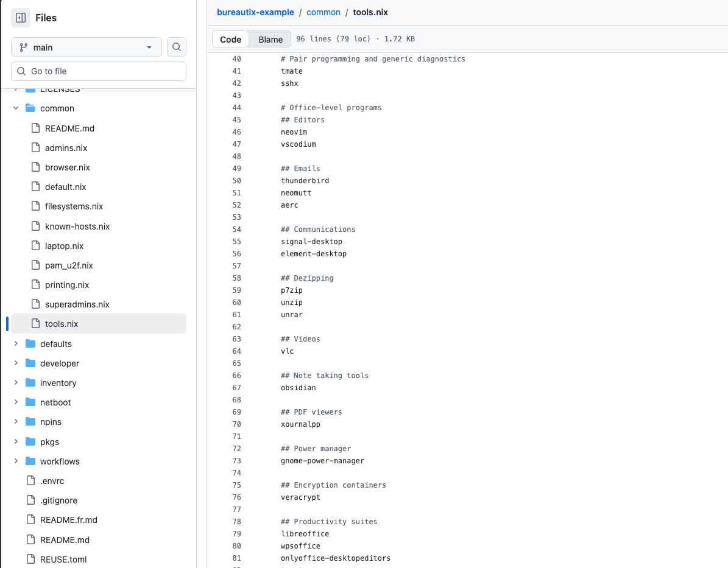Screen dimensions: 728x568
Task: Open the branch search magnifier icon
Action: pos(176,47)
